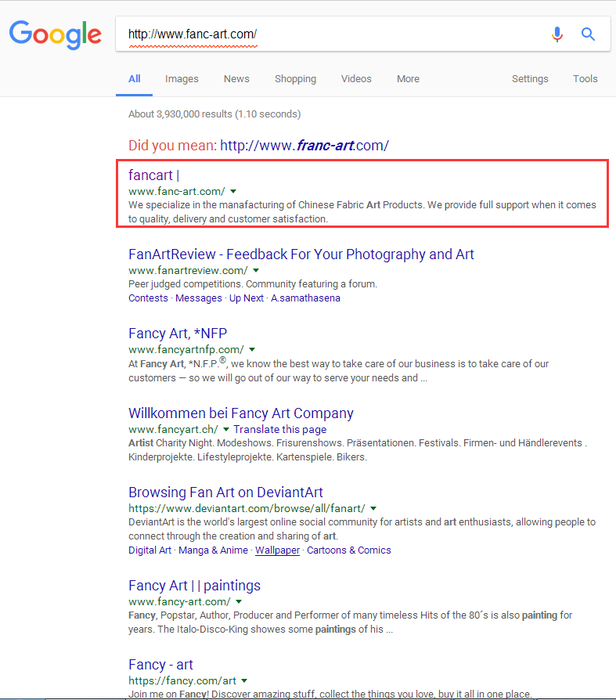Click green URL text www.fancy-art.com/
Image resolution: width=616 pixels, height=700 pixels.
[x=179, y=602]
